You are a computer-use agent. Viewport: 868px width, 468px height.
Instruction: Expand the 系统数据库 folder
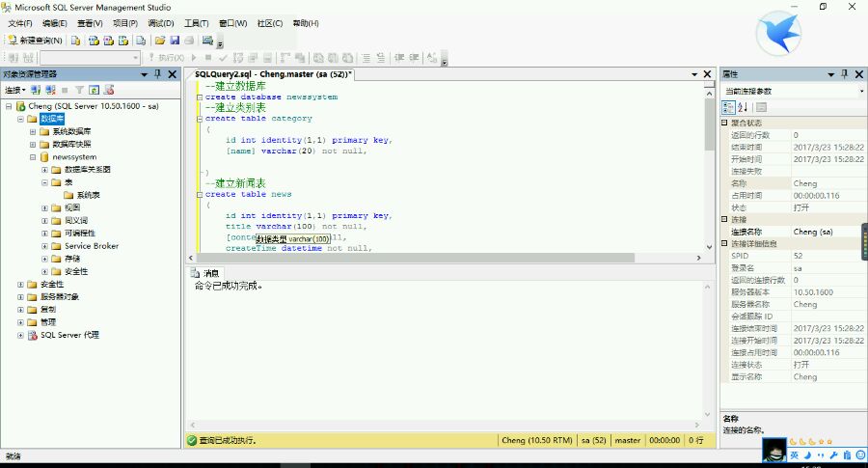(33, 131)
